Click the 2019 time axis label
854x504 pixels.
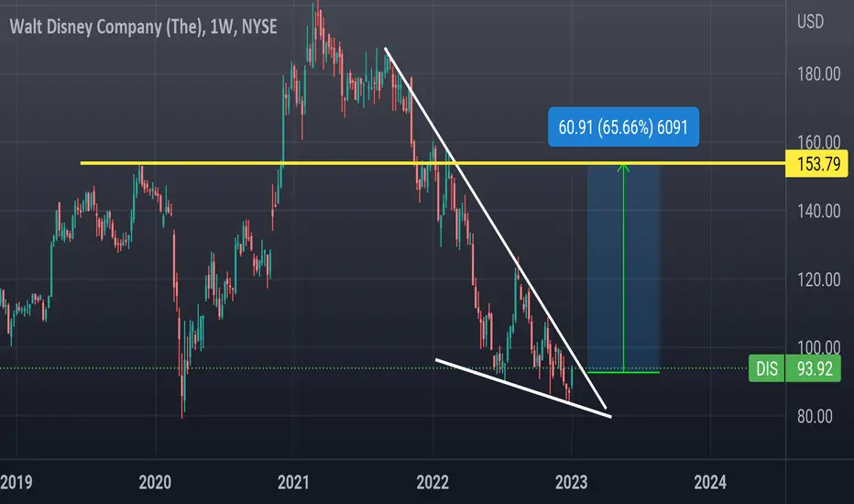pyautogui.click(x=16, y=482)
